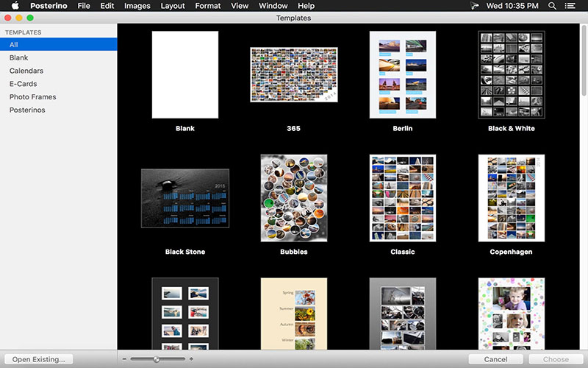Select the Copenhagen template thumbnail
588x368 pixels.
[512, 198]
